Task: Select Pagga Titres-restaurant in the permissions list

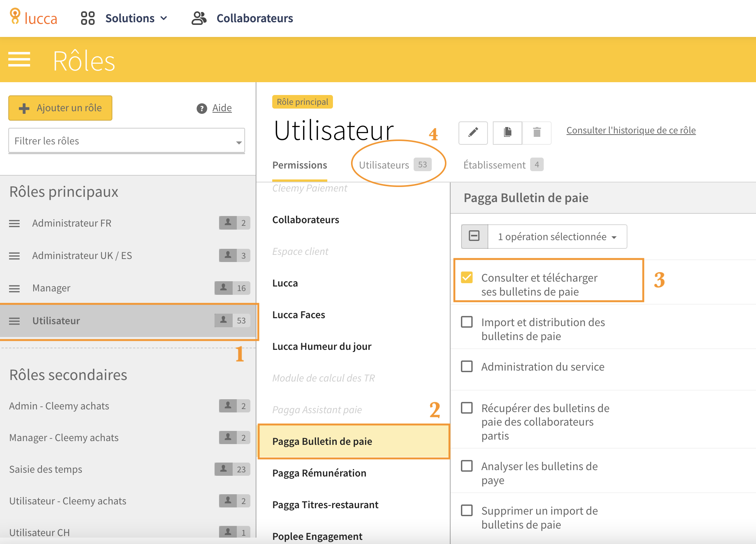Action: coord(325,505)
